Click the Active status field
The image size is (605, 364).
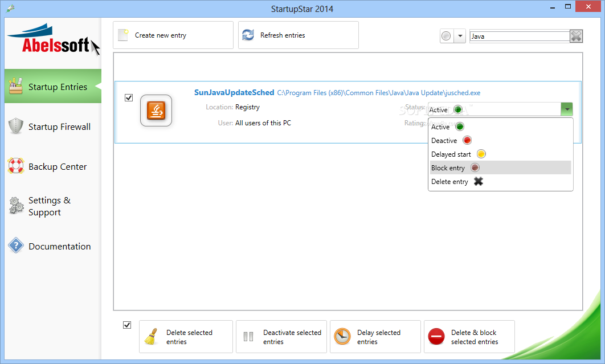coord(494,109)
